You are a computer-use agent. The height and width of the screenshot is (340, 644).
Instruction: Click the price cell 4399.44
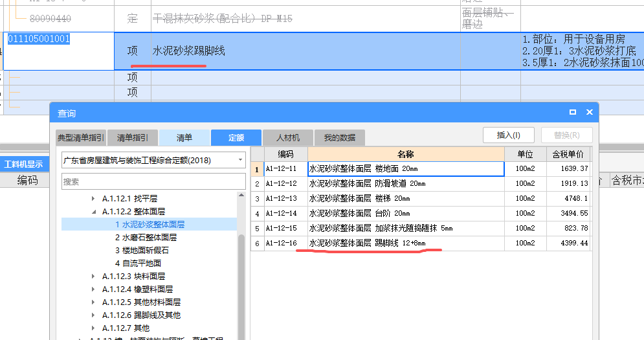click(x=568, y=243)
